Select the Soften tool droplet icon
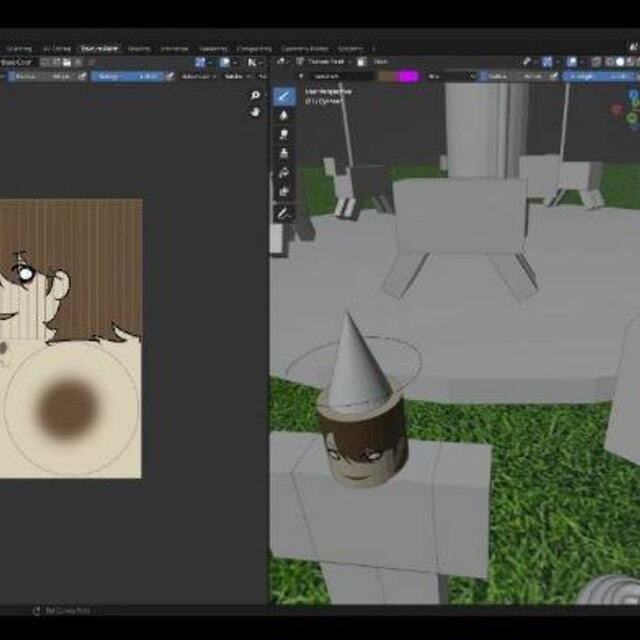This screenshot has width=640, height=640. [284, 116]
